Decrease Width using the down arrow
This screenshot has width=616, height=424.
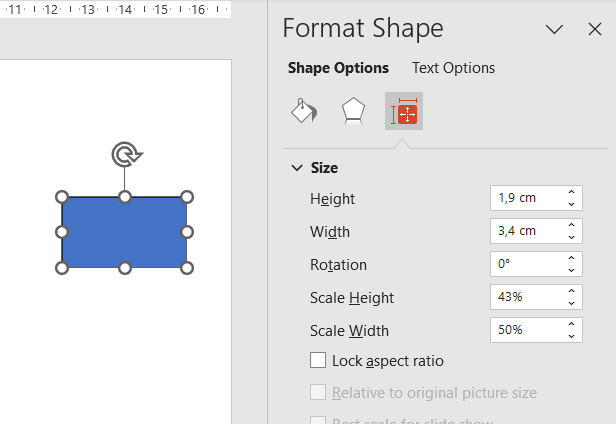click(571, 237)
